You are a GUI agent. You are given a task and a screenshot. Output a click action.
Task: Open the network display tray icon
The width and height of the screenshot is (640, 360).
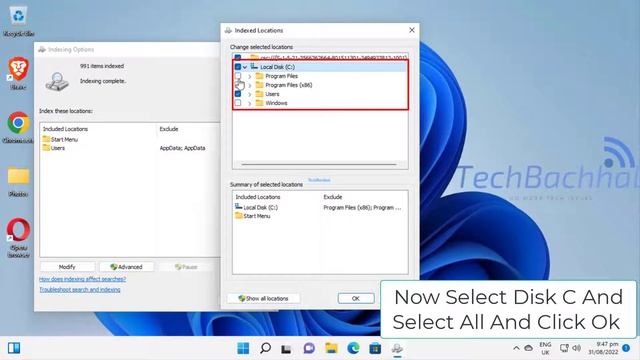(564, 348)
